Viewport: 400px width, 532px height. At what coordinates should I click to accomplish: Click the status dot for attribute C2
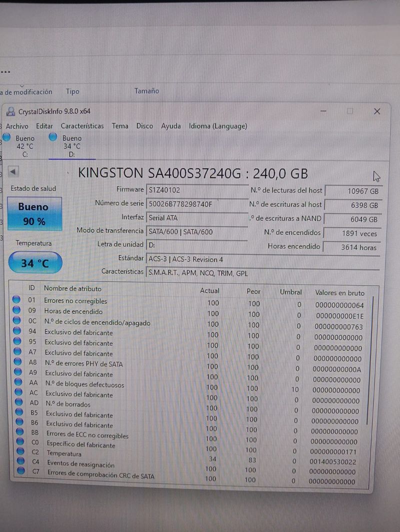coord(21,451)
